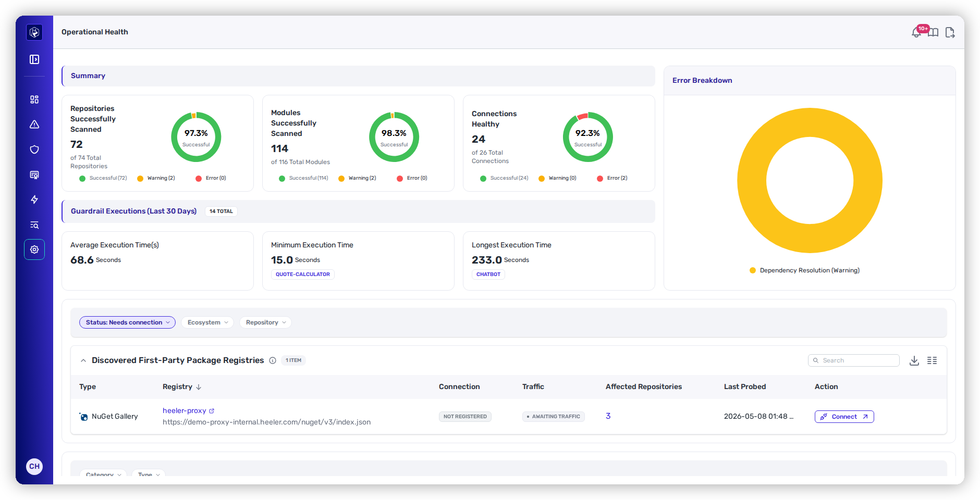Open the heeler-proxy registry link
Image resolution: width=980 pixels, height=500 pixels.
point(184,410)
